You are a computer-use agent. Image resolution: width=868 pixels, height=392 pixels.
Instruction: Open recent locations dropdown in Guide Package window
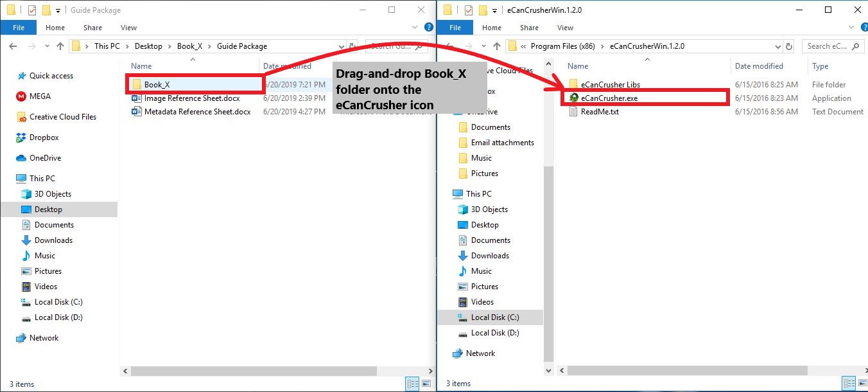point(46,46)
